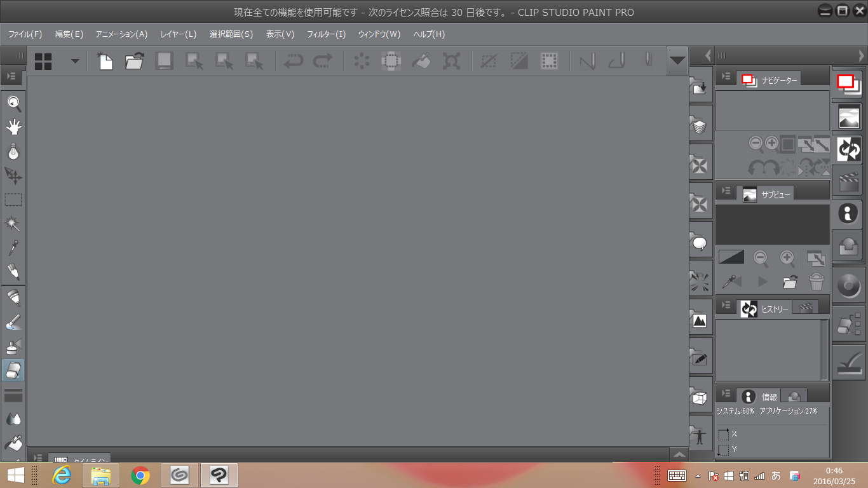Image resolution: width=868 pixels, height=488 pixels.
Task: Open the ウィンドウ(W) menu
Action: pos(379,34)
